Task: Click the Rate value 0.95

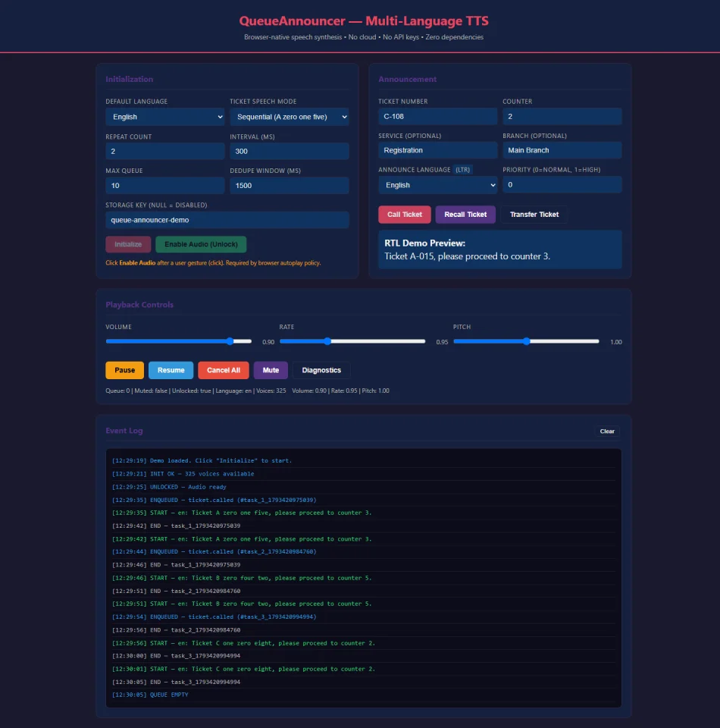Action: [x=442, y=342]
